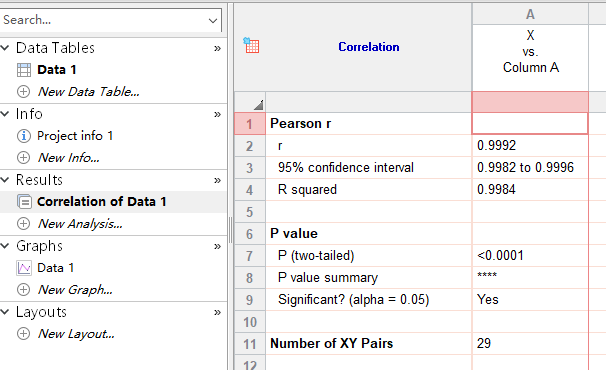
Task: Select row 1 header
Action: [250, 124]
